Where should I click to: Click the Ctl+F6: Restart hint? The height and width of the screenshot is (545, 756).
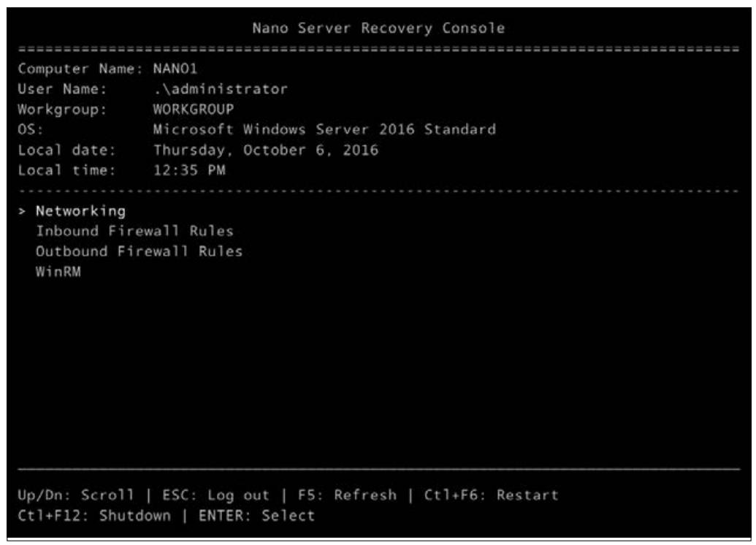pyautogui.click(x=492, y=495)
